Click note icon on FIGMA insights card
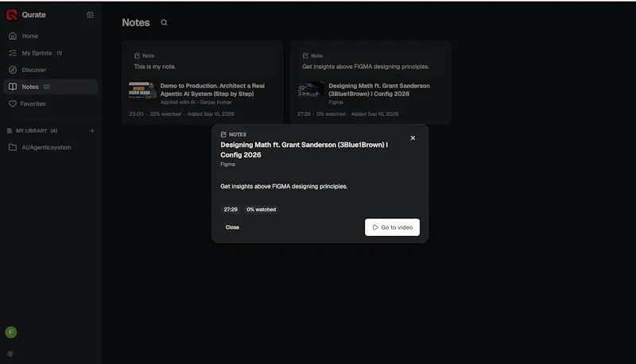The image size is (636, 364). (x=305, y=56)
